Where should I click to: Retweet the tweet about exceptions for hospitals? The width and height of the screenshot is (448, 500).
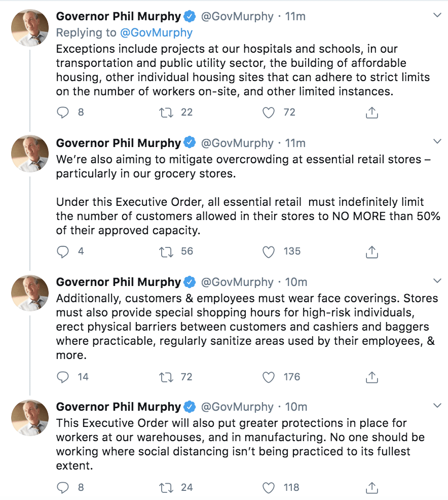(x=166, y=113)
